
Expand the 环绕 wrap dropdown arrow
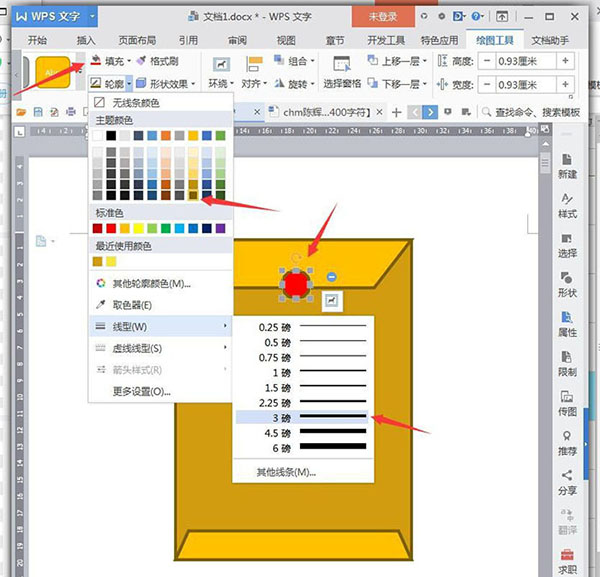pyautogui.click(x=232, y=83)
